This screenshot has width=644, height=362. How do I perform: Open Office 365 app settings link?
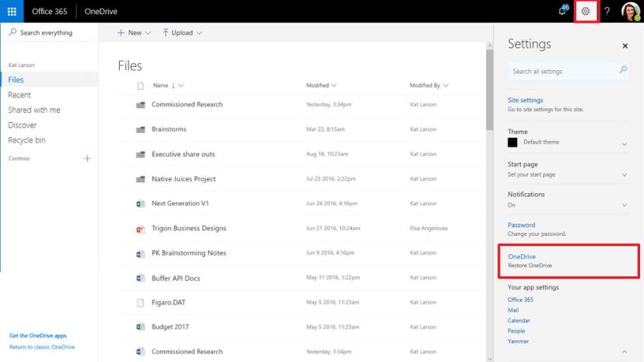click(x=520, y=300)
